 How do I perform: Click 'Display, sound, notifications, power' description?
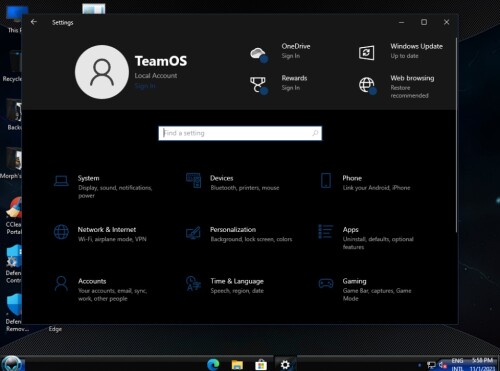(115, 192)
